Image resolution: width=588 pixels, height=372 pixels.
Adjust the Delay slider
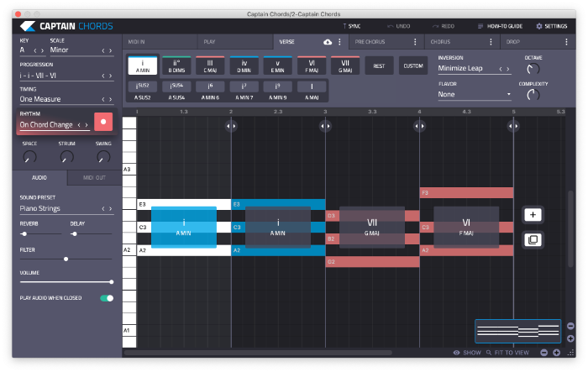pyautogui.click(x=91, y=234)
